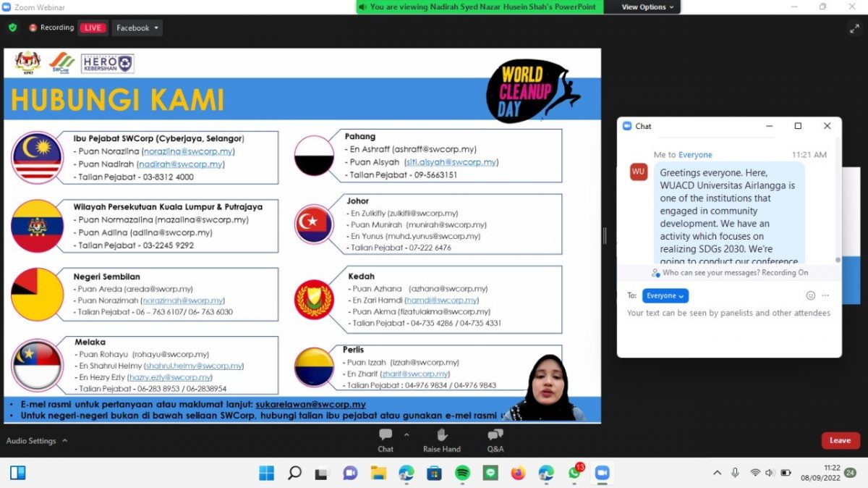Expand chat options caret beside Chat button
868x488 pixels.
(407, 435)
